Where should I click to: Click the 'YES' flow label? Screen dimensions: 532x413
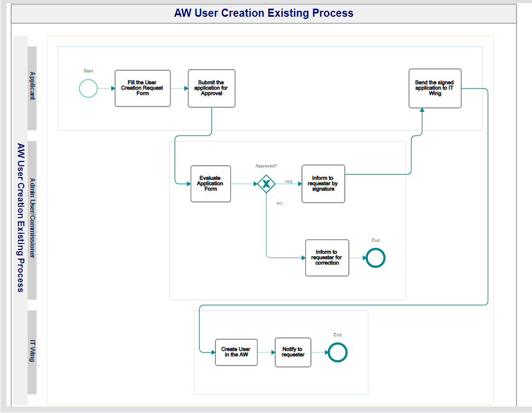click(x=288, y=182)
